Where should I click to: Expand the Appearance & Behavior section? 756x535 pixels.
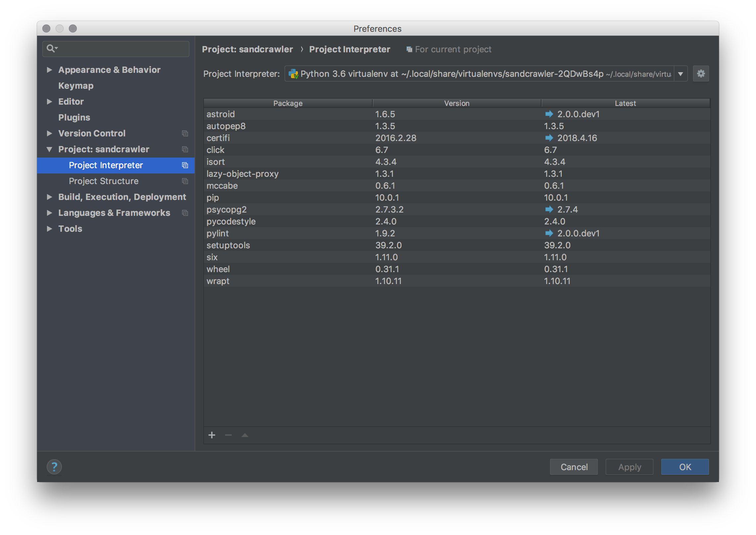pyautogui.click(x=50, y=70)
